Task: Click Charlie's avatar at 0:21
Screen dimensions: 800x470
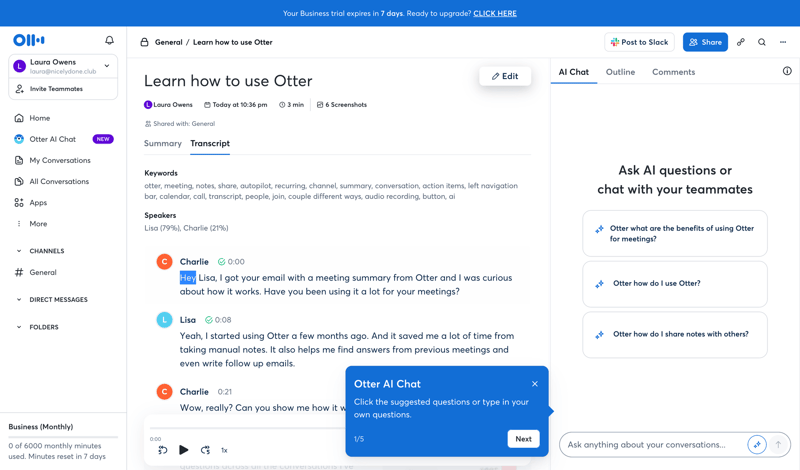Action: coord(164,392)
